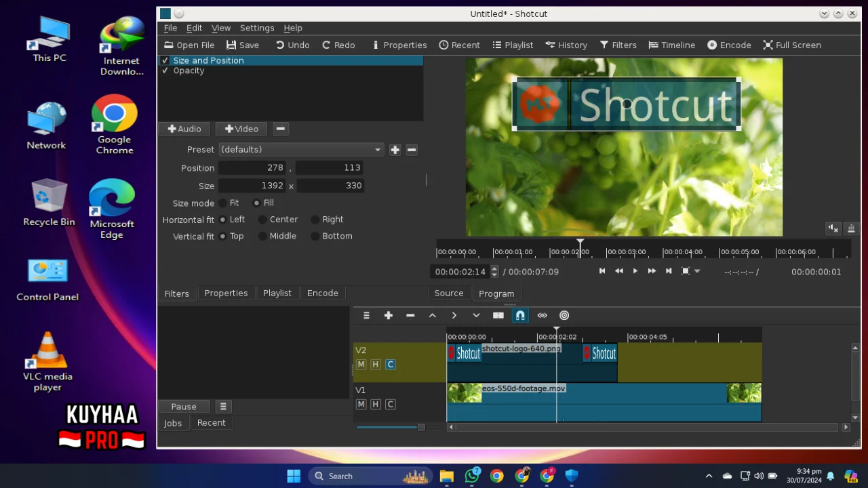
Task: Open the Filters panel from the top toolbar
Action: coord(618,45)
